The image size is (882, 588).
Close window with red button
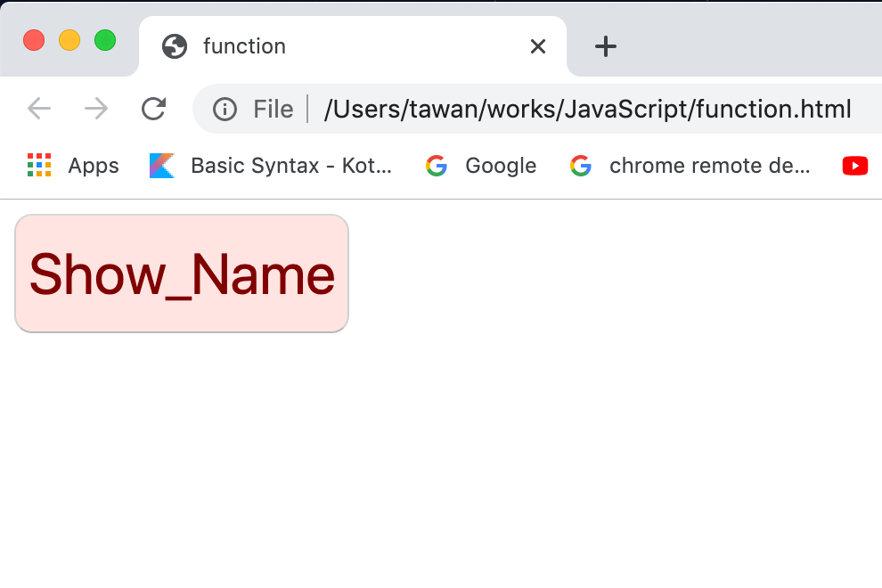(34, 40)
